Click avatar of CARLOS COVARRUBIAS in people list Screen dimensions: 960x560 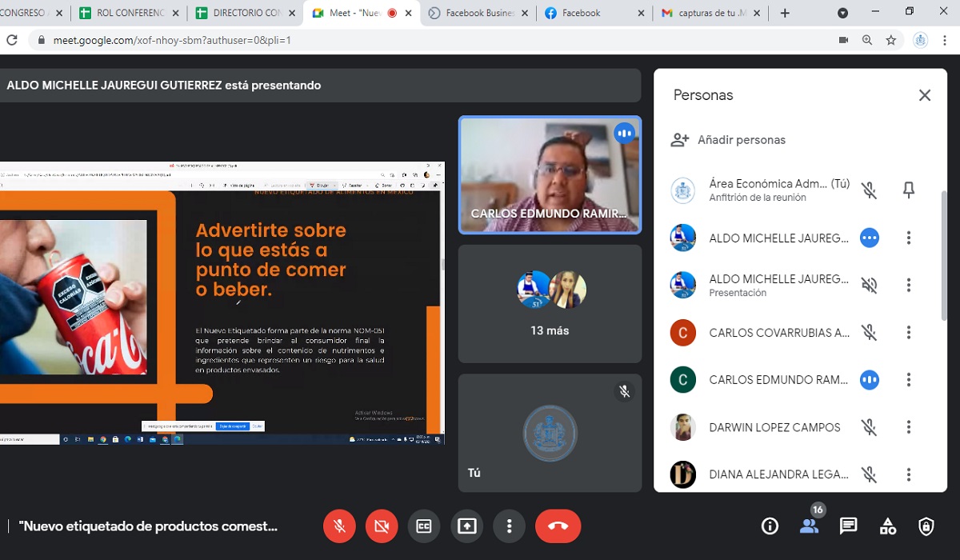[683, 332]
